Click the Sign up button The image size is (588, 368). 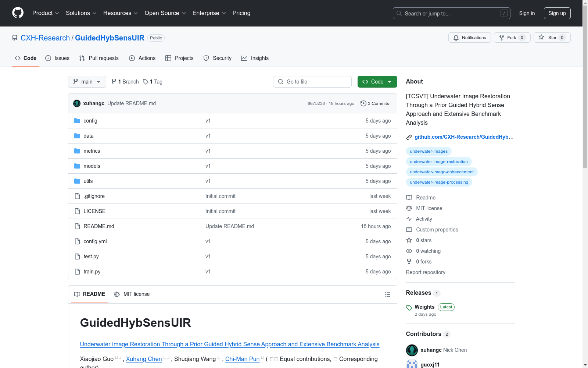(557, 13)
